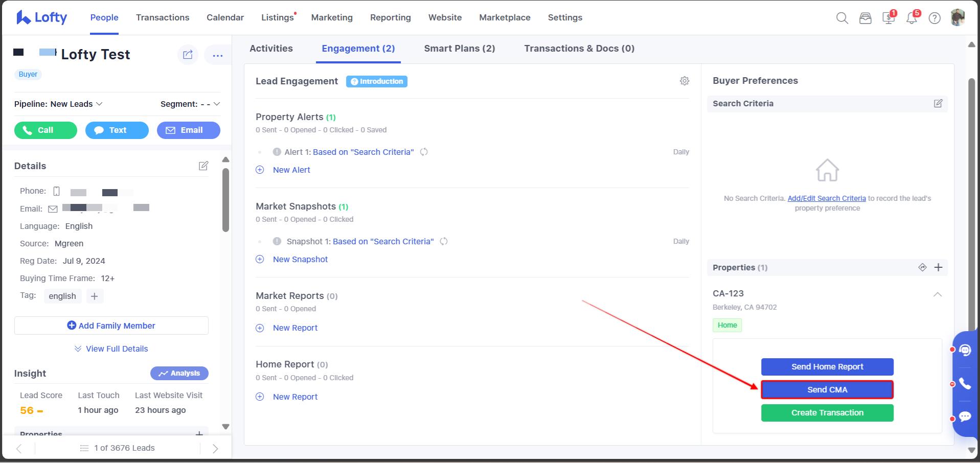Click New Alert link
This screenshot has height=463, width=980.
(291, 170)
